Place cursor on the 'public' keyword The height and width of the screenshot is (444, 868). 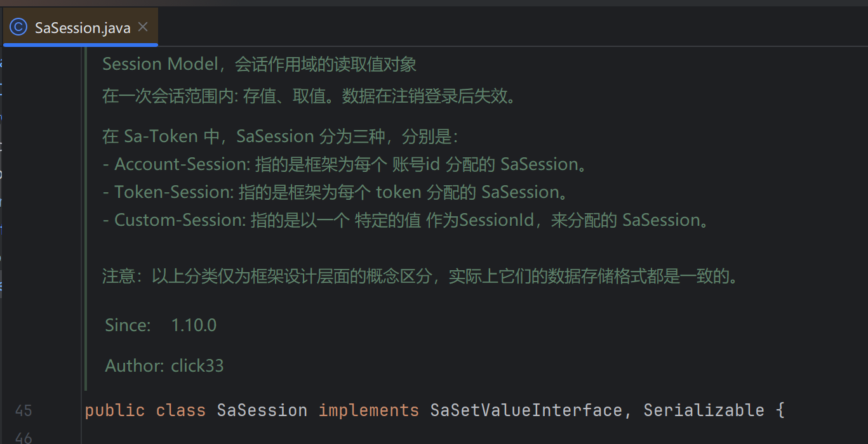114,410
